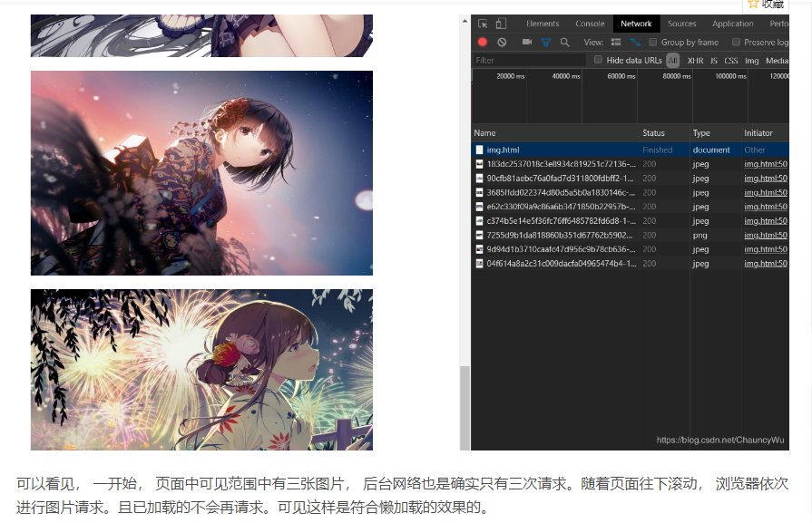Click the thumbnail icon of 04f614a8a2c3 request
812x523 pixels.
(x=480, y=264)
